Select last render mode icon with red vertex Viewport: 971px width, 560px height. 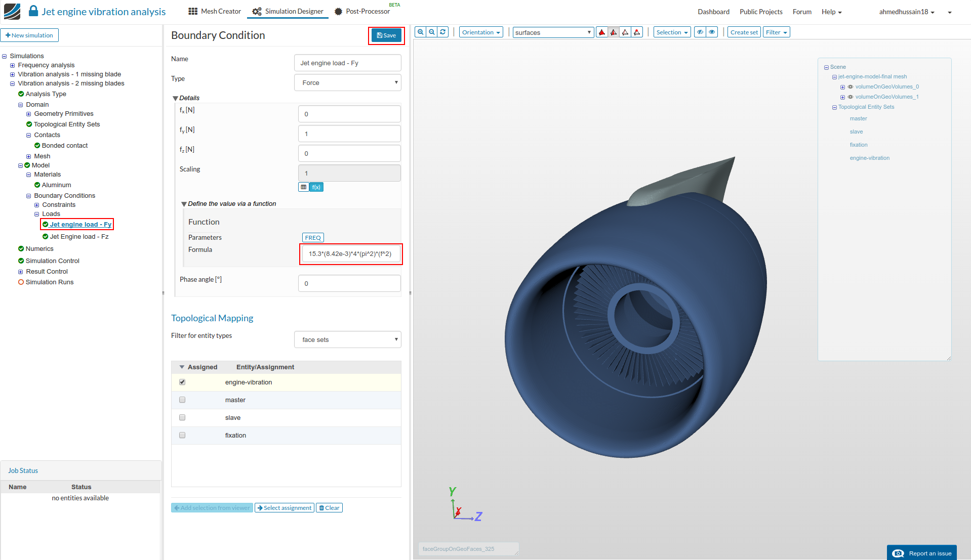coord(637,32)
